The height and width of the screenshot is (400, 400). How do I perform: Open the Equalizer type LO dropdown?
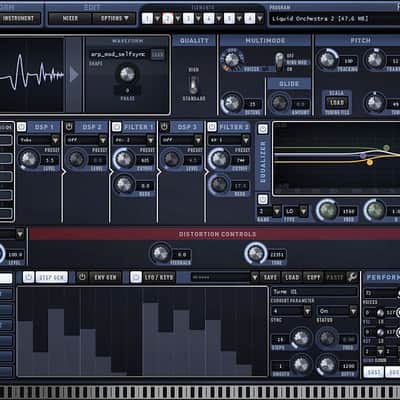303,211
